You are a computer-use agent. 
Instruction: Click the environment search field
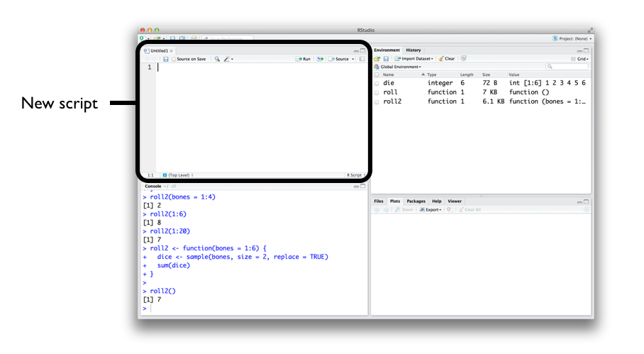567,67
